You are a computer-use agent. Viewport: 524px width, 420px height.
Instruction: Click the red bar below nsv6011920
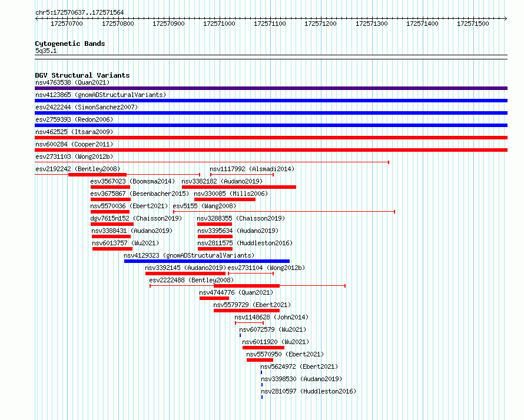(x=263, y=348)
